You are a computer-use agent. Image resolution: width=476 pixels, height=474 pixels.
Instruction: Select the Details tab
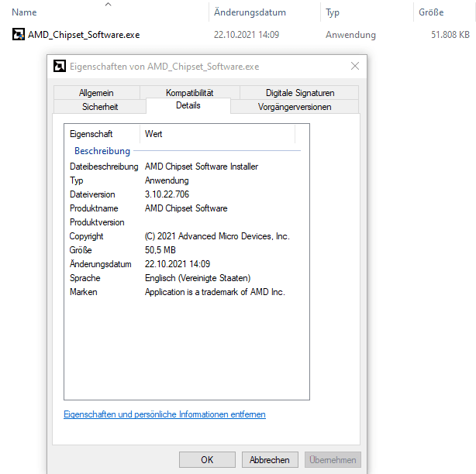pos(188,105)
